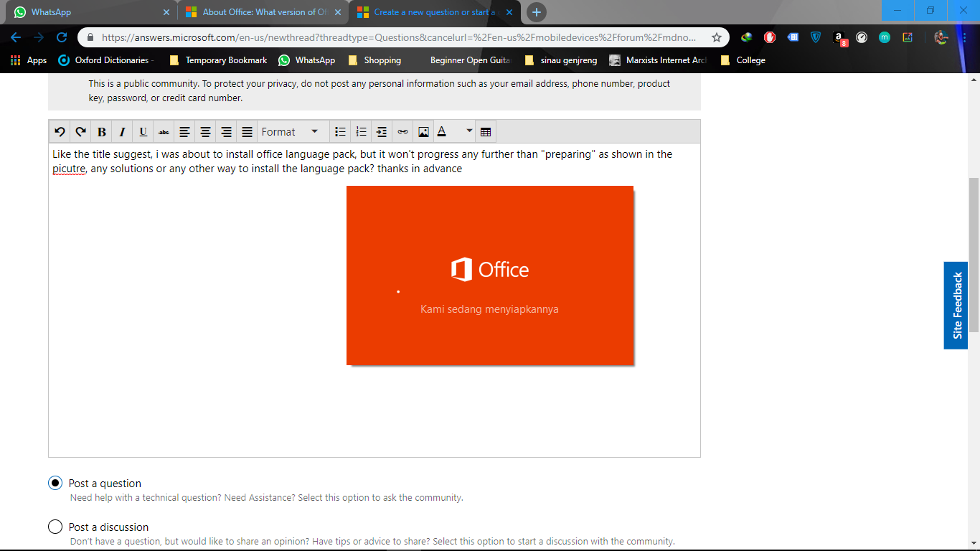Screen dimensions: 980x551
Task: Reload the current page
Action: click(62, 37)
